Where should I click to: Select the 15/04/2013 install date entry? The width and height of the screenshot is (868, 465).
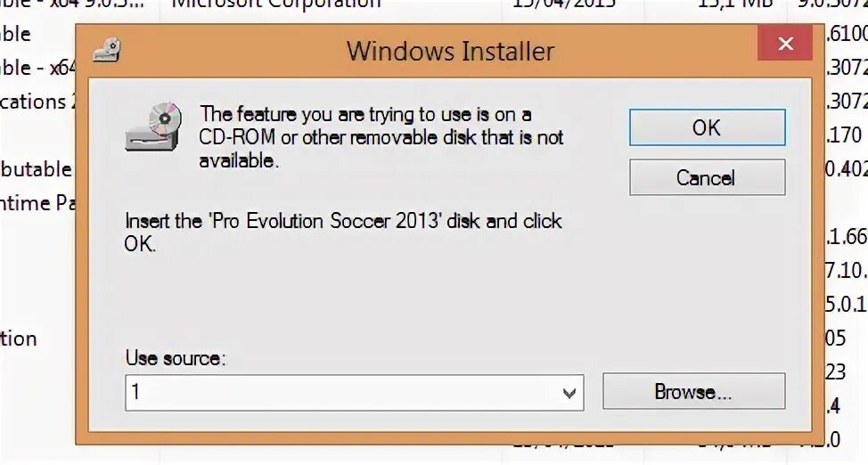click(563, 4)
